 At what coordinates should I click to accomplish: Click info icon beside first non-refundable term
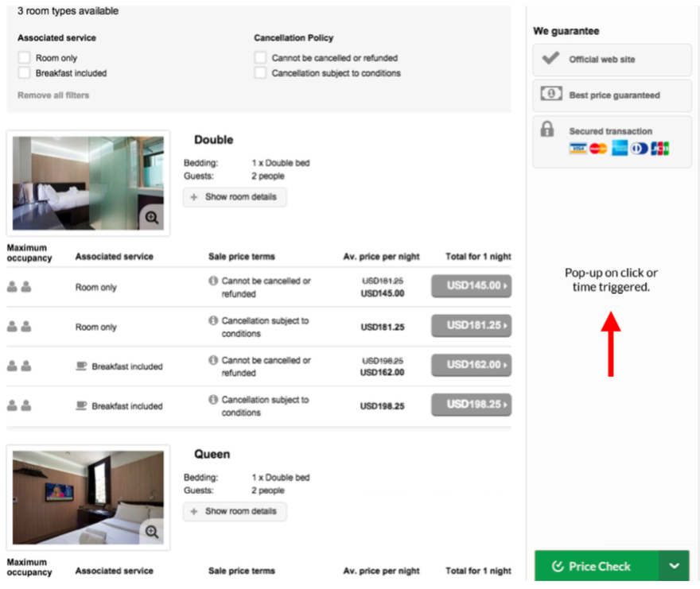pyautogui.click(x=213, y=281)
